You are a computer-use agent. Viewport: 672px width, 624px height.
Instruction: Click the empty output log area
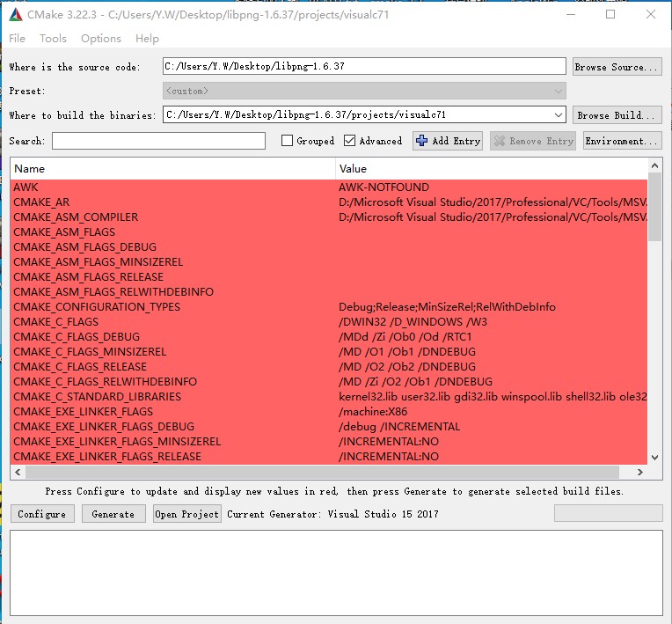[x=336, y=573]
